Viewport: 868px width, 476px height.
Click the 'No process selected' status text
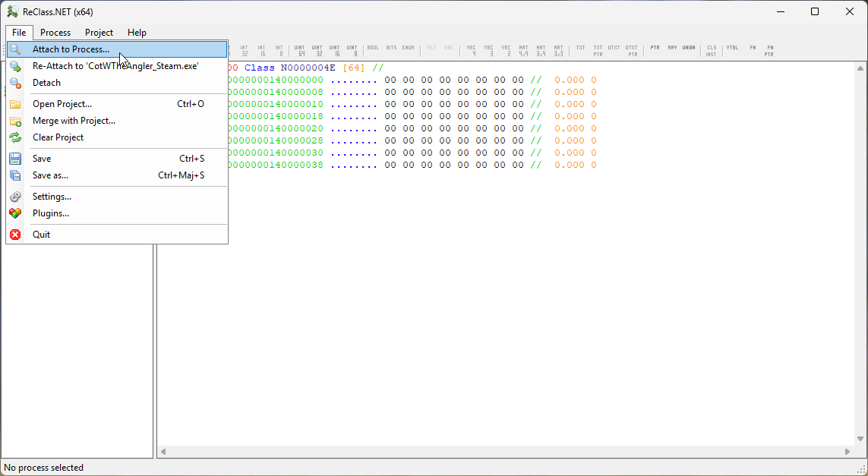click(x=44, y=468)
